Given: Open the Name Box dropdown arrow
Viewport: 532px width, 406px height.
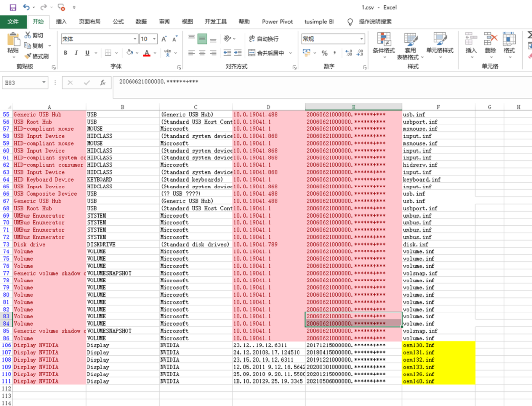Looking at the screenshot, I should pos(44,83).
